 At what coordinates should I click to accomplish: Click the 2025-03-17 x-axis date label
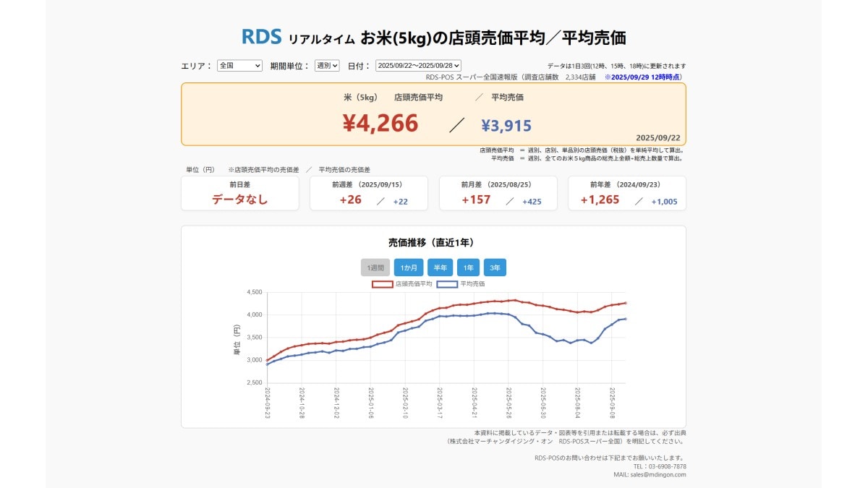(439, 402)
